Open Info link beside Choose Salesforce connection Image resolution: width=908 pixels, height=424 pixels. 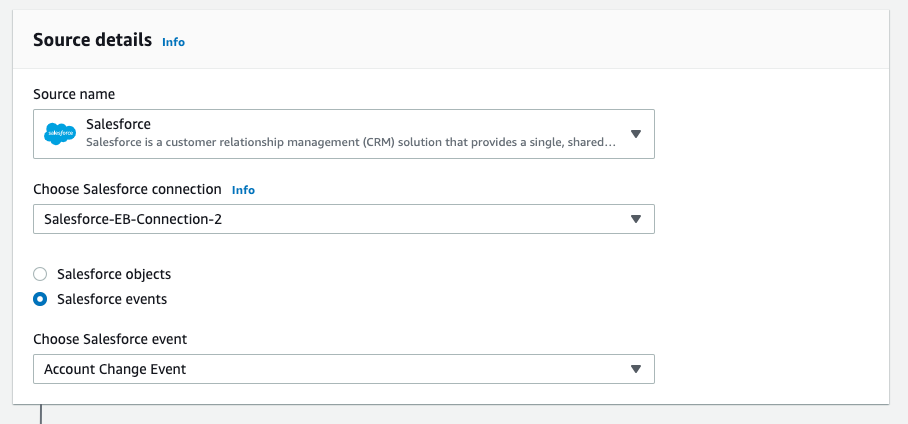(243, 189)
